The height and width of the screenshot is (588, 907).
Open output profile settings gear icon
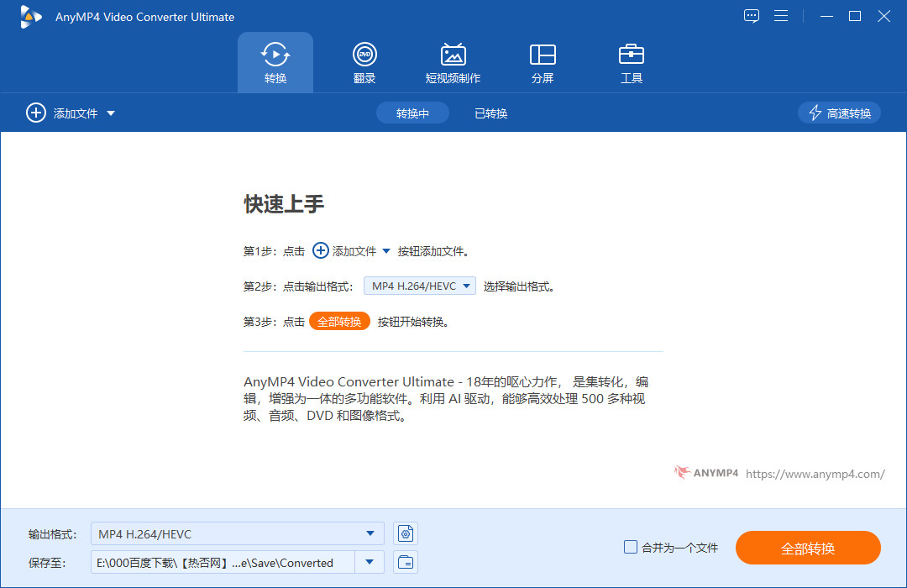coord(406,533)
